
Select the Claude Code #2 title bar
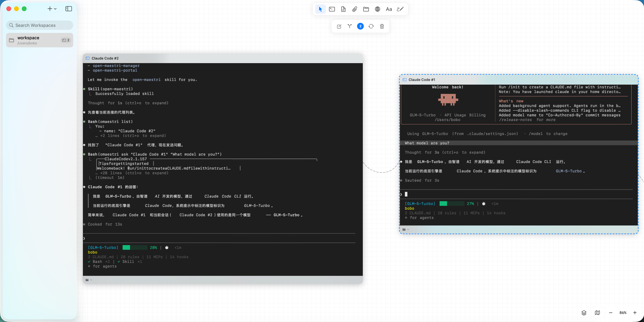pyautogui.click(x=223, y=58)
